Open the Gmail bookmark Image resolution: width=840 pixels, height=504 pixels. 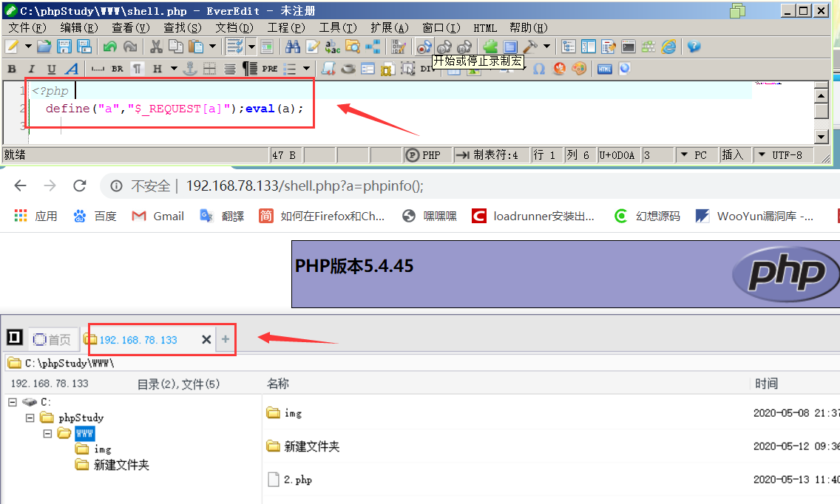point(158,217)
